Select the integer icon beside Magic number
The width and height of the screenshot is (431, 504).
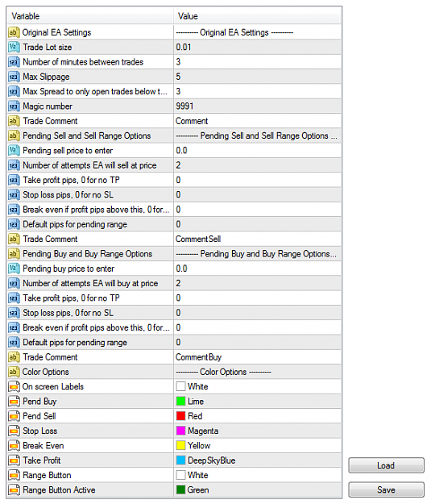(14, 106)
